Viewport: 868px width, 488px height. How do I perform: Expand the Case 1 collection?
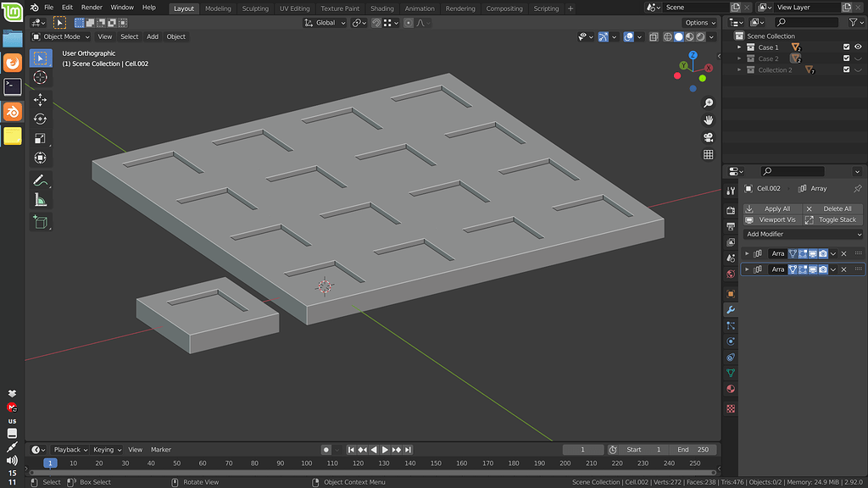tap(739, 47)
